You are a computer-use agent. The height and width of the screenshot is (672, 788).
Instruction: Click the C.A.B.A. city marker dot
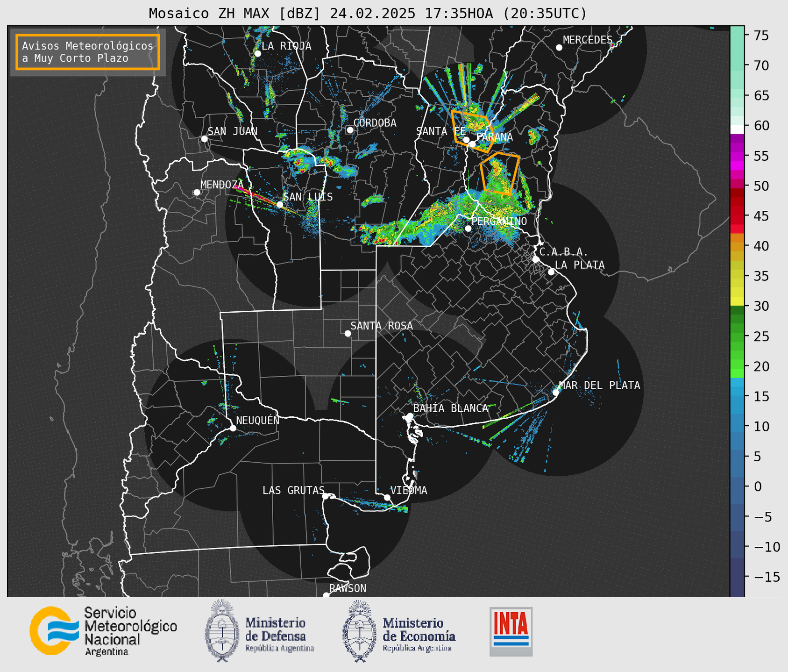coord(536,259)
